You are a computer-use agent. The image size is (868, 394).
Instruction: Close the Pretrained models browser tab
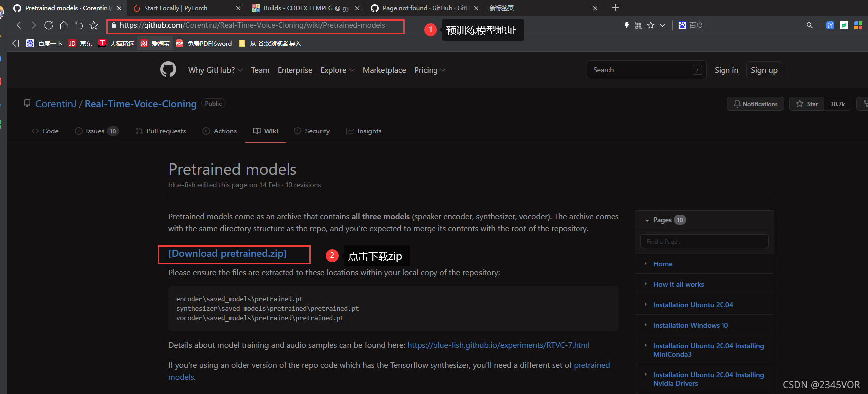tap(119, 8)
